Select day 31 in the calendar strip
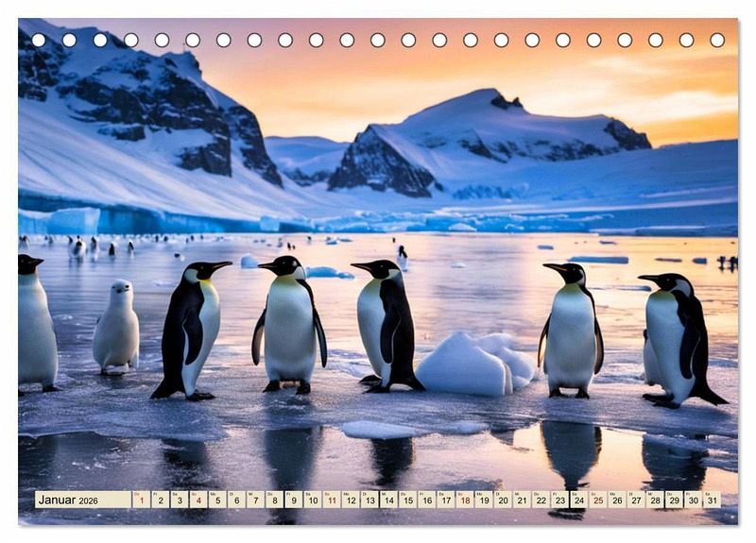Screen dimensions: 756x543 coord(713,500)
